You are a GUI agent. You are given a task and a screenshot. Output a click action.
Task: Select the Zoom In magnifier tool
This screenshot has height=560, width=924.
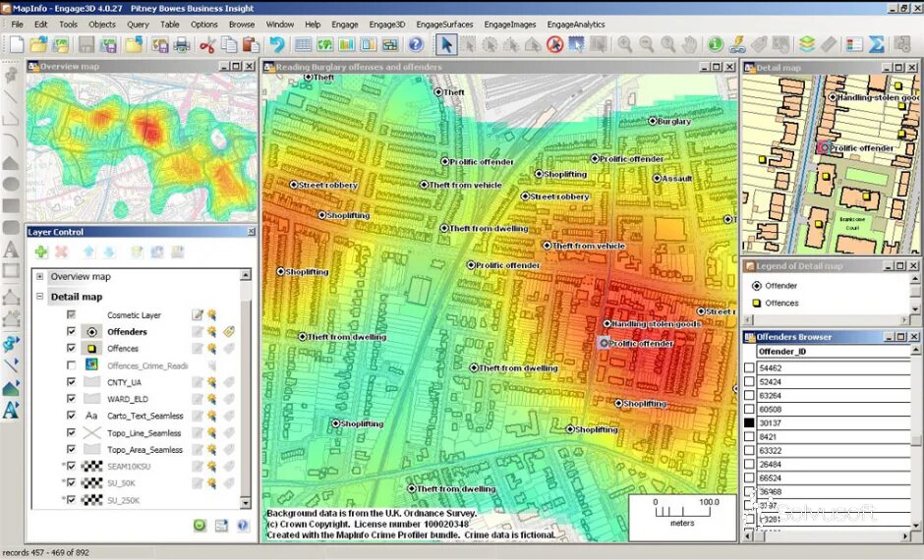click(x=624, y=45)
